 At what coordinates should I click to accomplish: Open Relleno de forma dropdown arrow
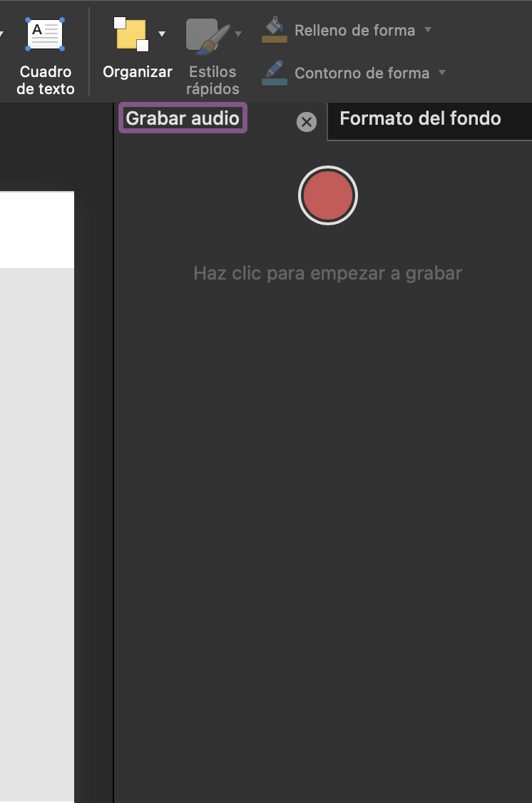coord(428,30)
